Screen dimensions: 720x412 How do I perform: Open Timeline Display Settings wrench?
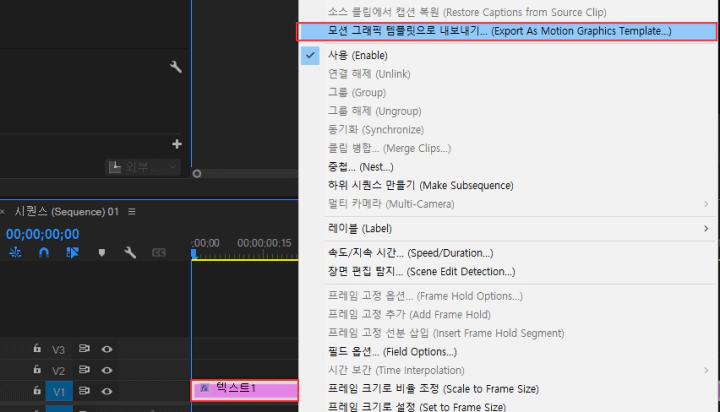(130, 252)
